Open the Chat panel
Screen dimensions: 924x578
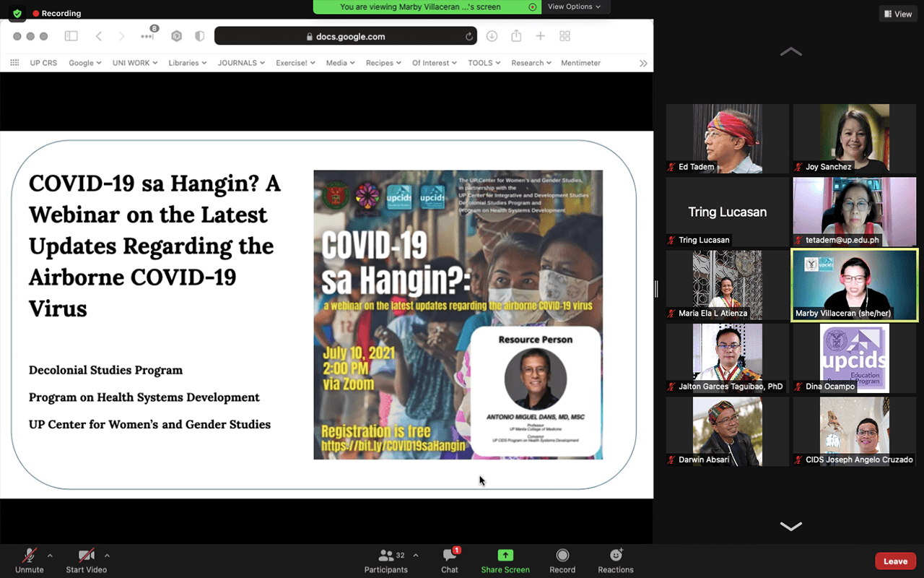(450, 561)
